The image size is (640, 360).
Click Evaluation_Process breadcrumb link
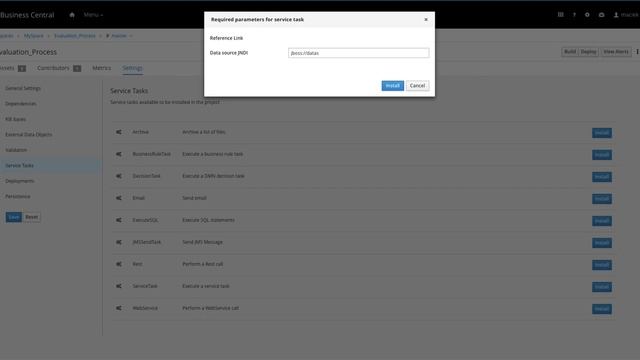(x=75, y=36)
